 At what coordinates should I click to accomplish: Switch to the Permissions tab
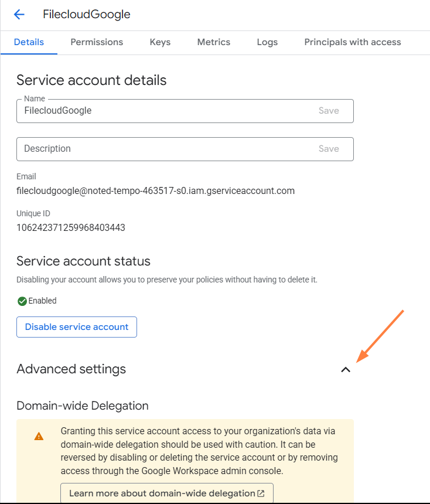[97, 42]
